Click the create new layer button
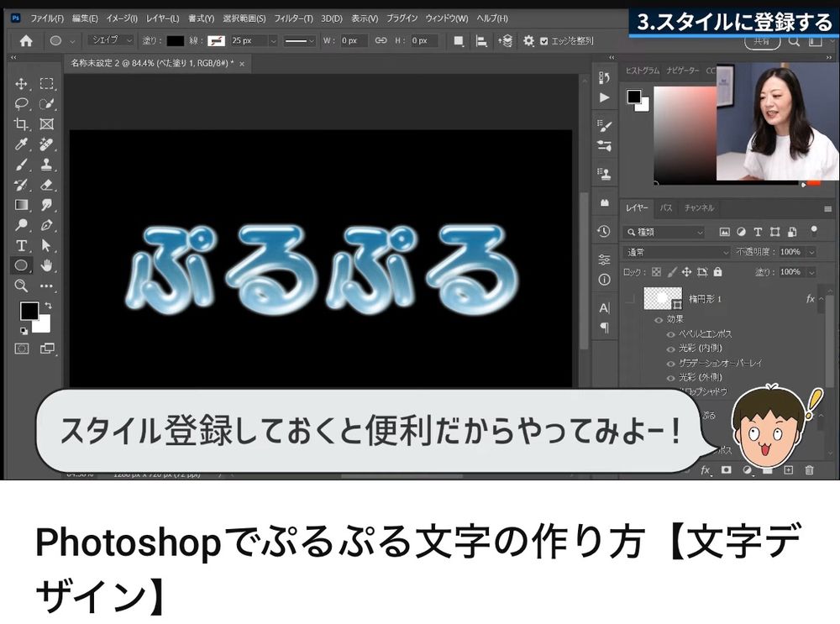This screenshot has height=624, width=840. (x=788, y=469)
